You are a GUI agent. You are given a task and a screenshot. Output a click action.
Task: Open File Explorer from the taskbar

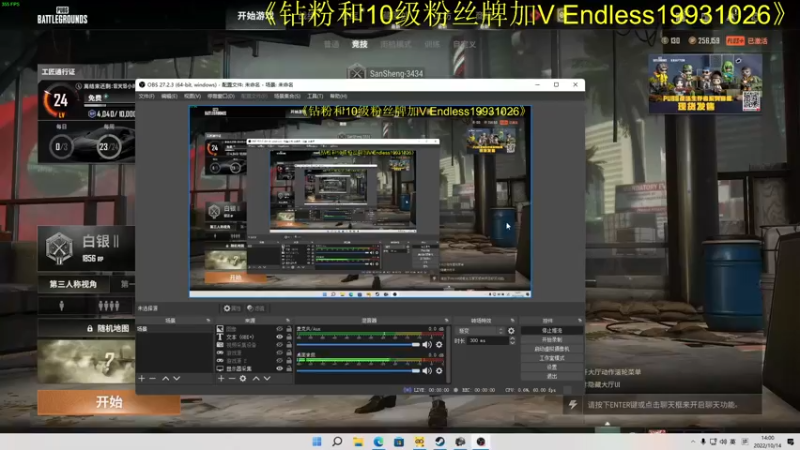pos(358,441)
